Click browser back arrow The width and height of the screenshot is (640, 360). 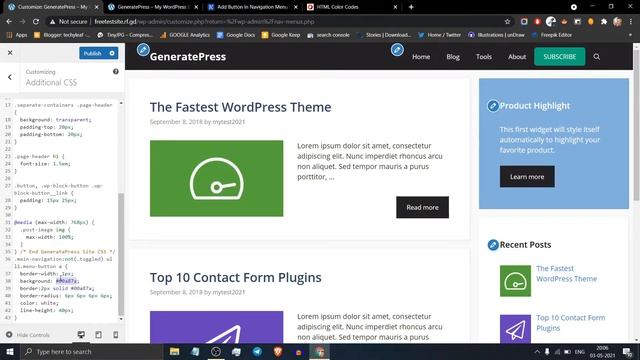tap(9, 22)
